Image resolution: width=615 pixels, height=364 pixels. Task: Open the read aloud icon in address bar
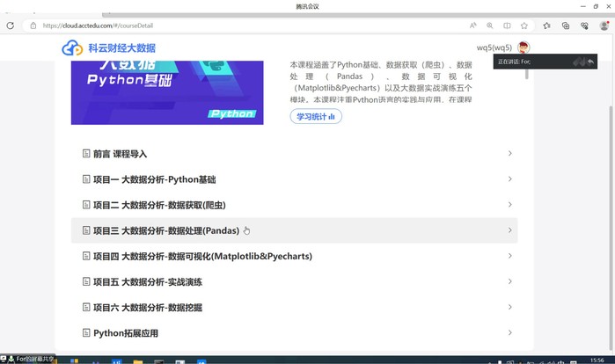point(473,25)
